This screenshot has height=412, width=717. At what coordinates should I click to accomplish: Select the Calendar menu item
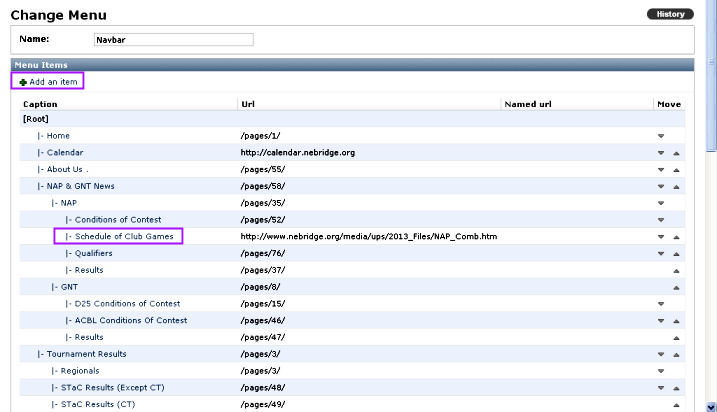coord(64,153)
